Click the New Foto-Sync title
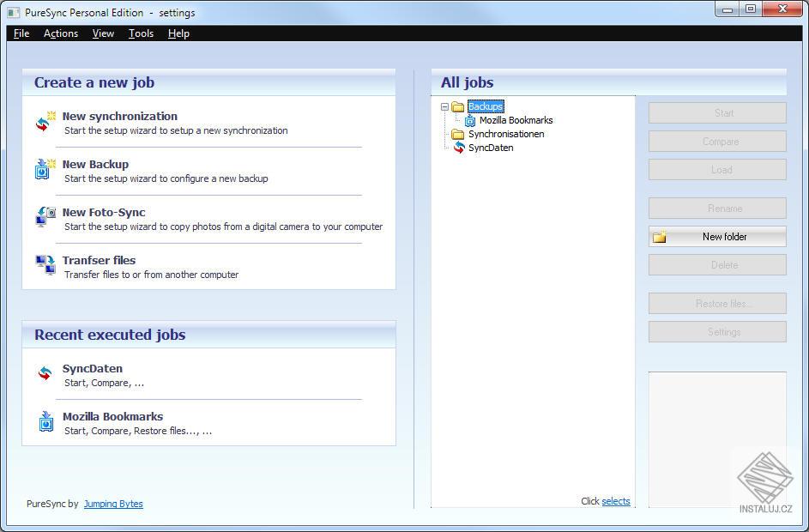The image size is (809, 532). pos(104,213)
